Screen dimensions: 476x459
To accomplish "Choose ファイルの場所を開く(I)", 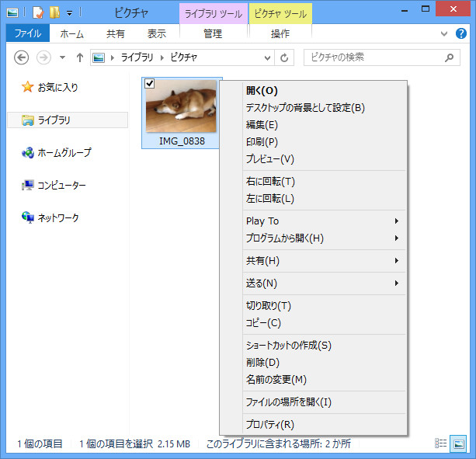I will [x=313, y=402].
